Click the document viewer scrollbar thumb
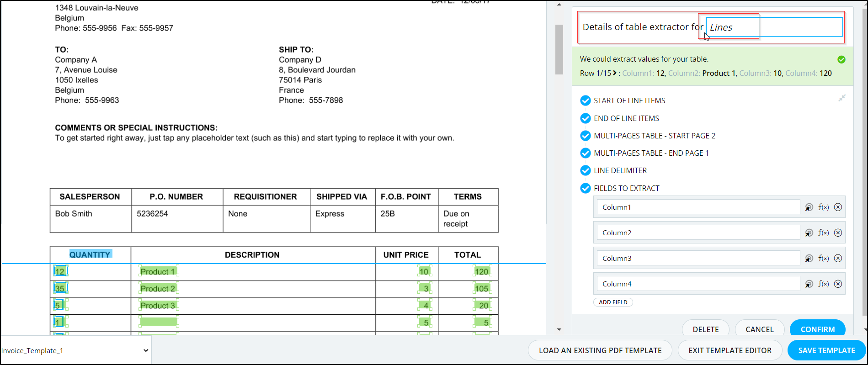 [x=559, y=49]
